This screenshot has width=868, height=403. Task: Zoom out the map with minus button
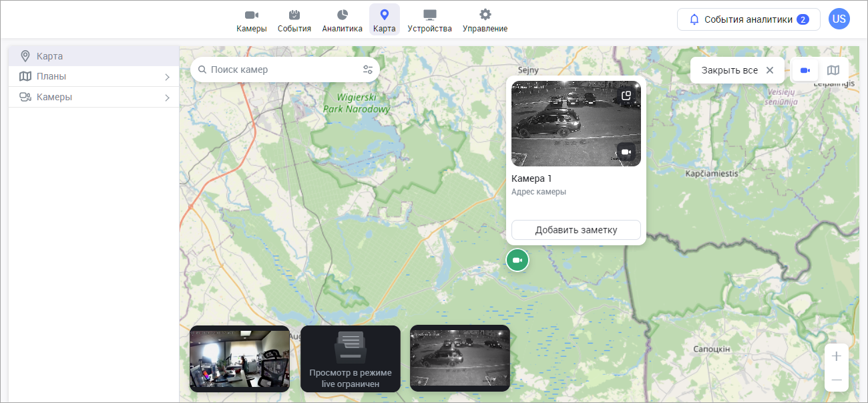point(836,380)
